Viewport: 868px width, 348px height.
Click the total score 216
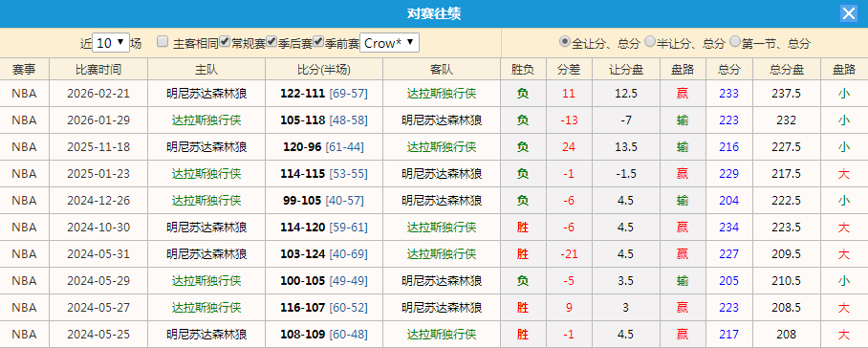coord(729,147)
